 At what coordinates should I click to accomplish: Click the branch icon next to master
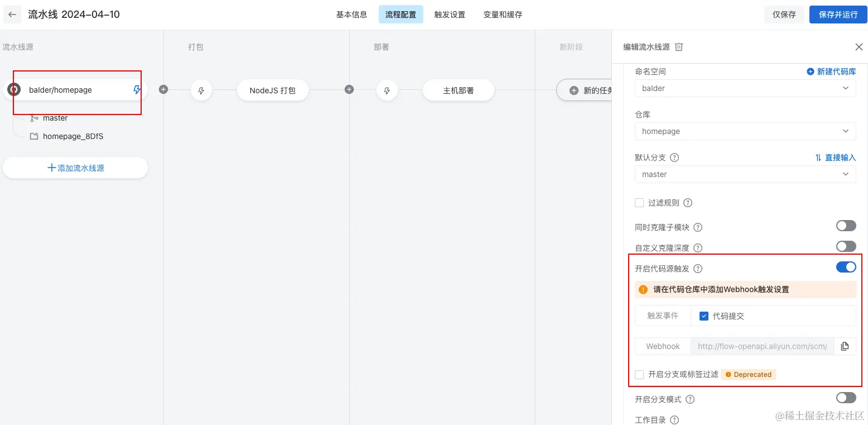coord(34,118)
